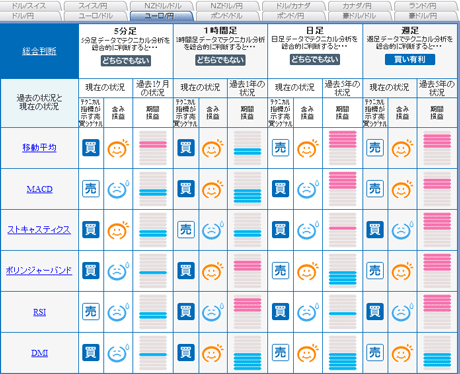460x374 pixels.
Task: Click the どちらでもない badge under 日足
Action: coord(315,59)
